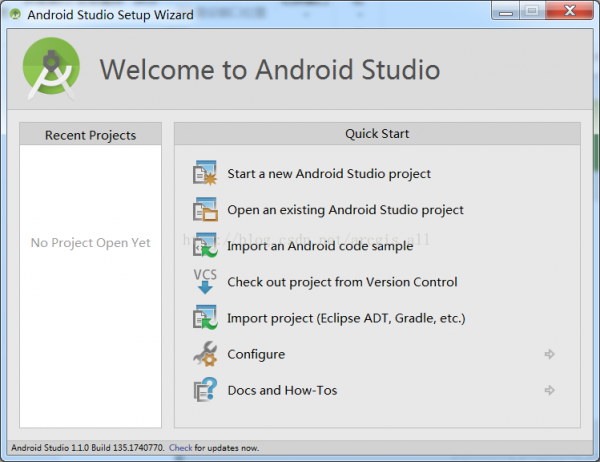Check out project from Version Control

[342, 282]
